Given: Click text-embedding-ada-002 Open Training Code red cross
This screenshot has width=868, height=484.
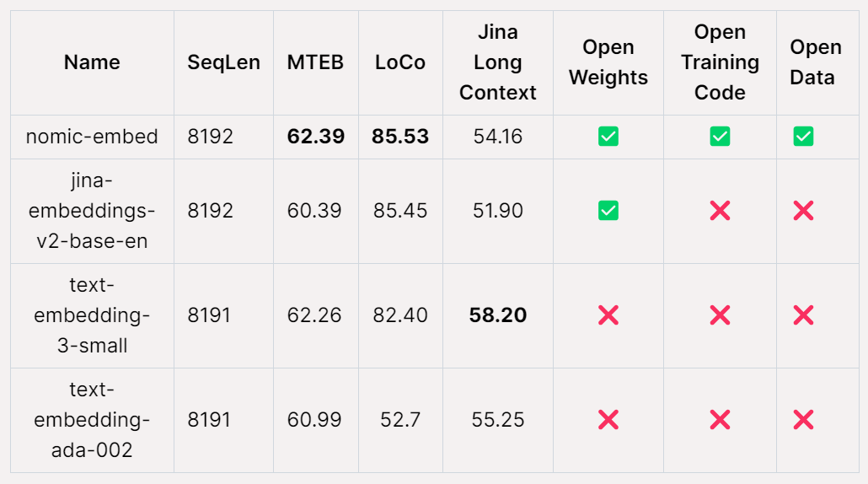Looking at the screenshot, I should pyautogui.click(x=720, y=419).
